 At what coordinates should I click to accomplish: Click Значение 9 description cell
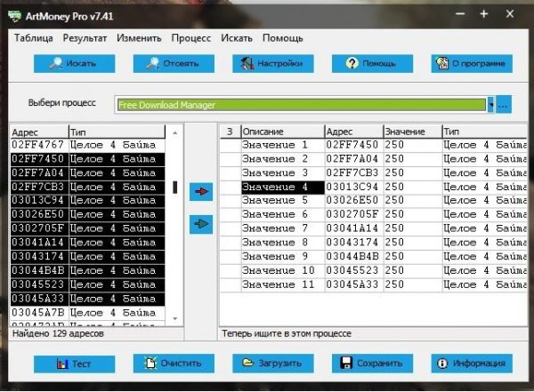[283, 256]
